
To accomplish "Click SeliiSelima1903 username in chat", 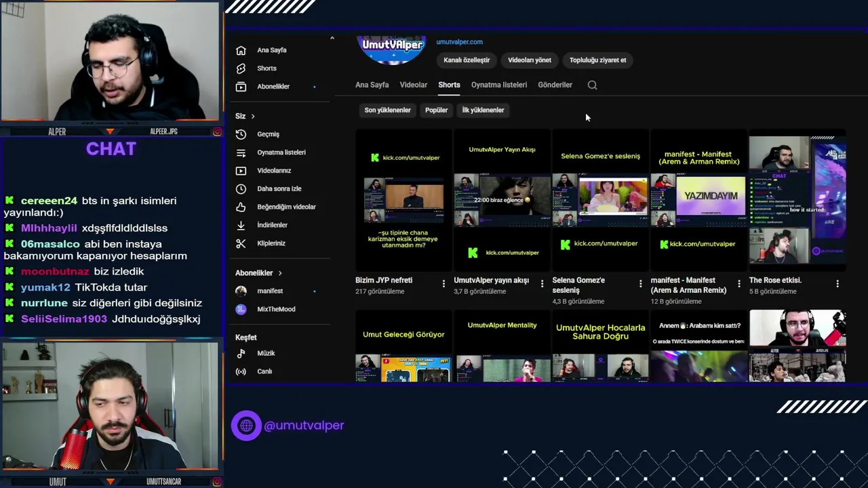I will coord(64,319).
